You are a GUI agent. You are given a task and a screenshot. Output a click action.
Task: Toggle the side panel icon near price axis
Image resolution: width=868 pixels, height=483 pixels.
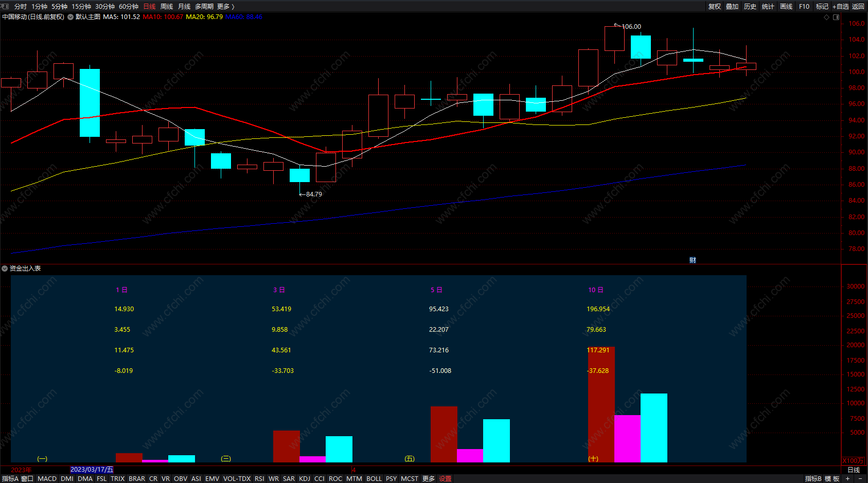(x=836, y=17)
